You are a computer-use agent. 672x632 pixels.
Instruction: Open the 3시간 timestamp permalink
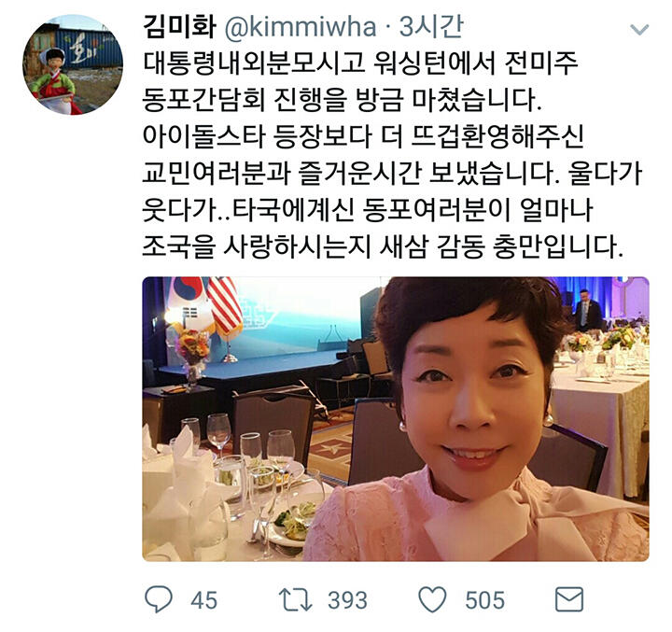click(431, 26)
